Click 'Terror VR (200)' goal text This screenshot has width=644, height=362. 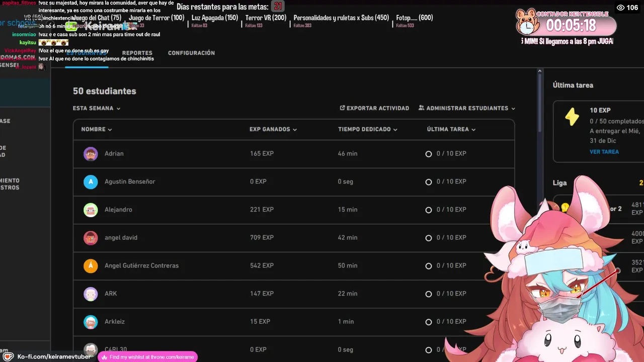pos(266,18)
